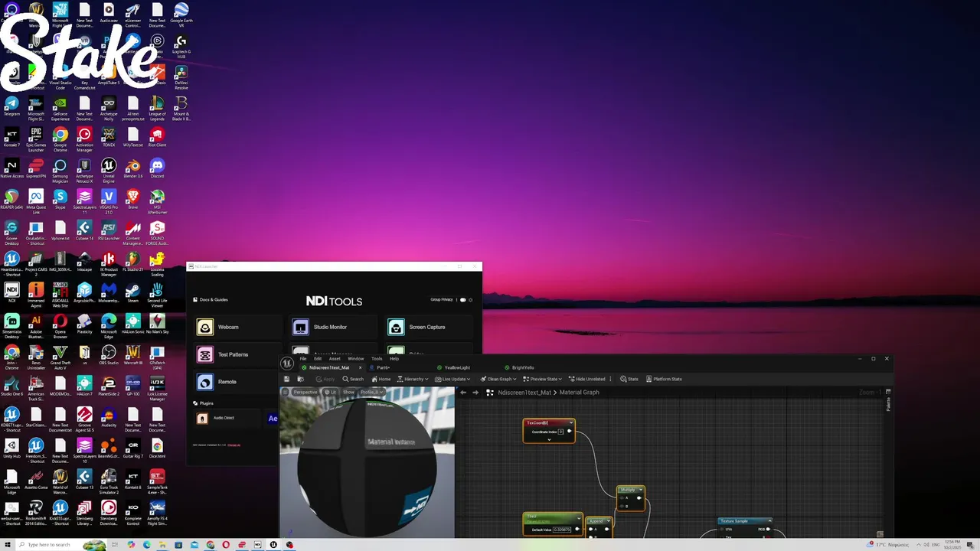Image resolution: width=980 pixels, height=551 pixels.
Task: Expand the Preview State dropdown
Action: click(x=544, y=379)
